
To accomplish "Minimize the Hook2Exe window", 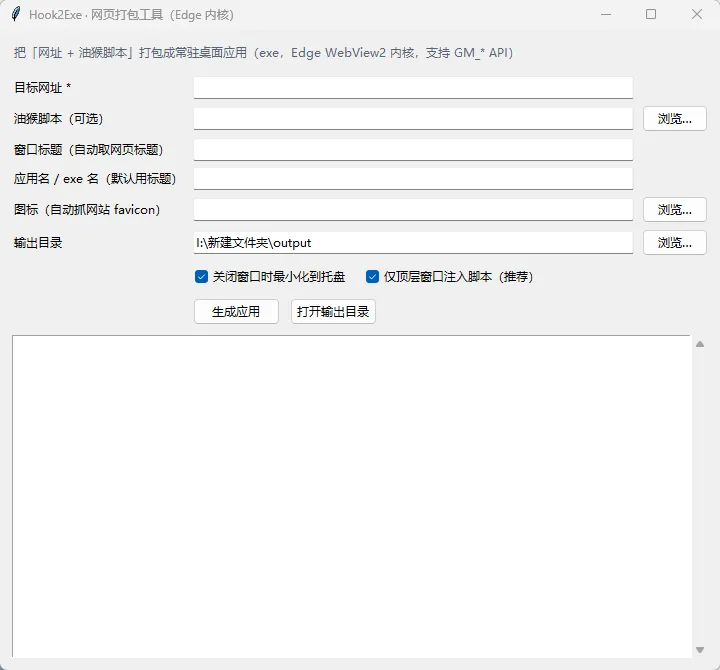I will pyautogui.click(x=606, y=15).
